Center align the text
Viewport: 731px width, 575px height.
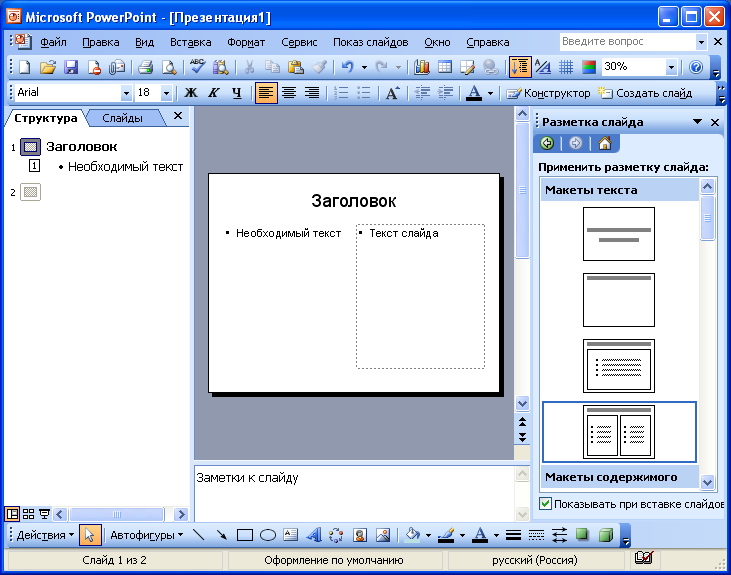tap(289, 93)
